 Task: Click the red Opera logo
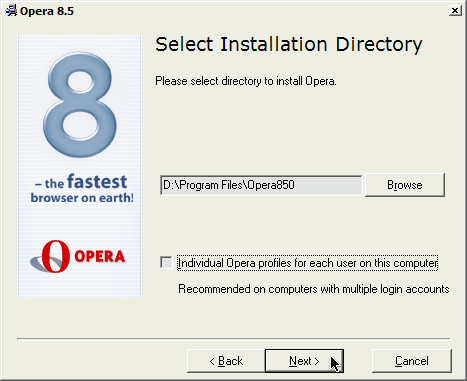[x=78, y=256]
